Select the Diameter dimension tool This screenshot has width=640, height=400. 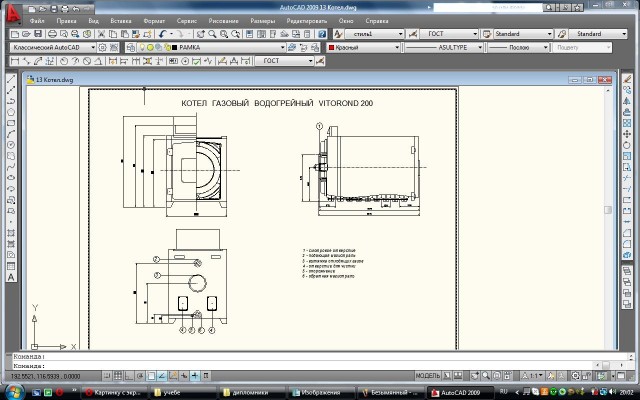(x=87, y=61)
